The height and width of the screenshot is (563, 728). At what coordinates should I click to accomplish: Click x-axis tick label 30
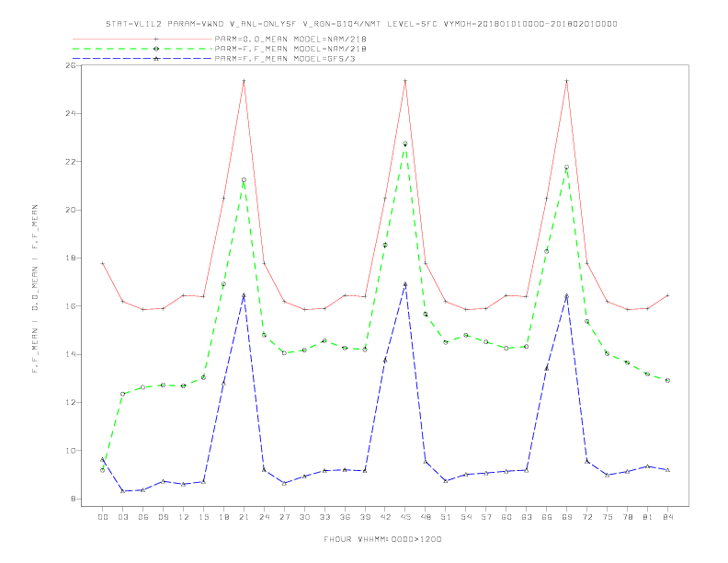304,517
